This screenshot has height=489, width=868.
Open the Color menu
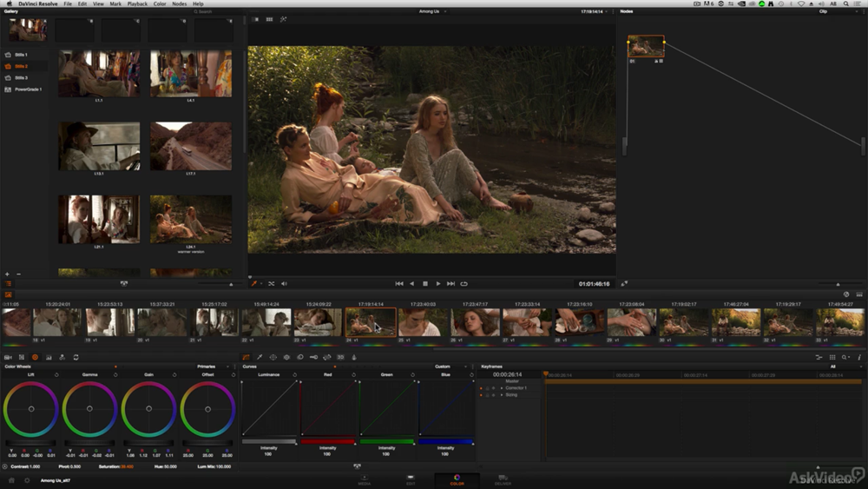click(x=160, y=3)
